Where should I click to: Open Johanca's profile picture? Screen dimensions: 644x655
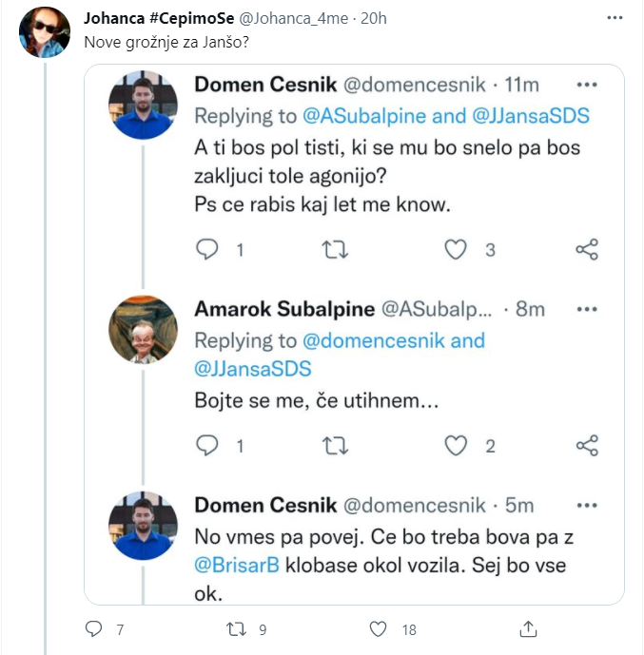point(45,32)
